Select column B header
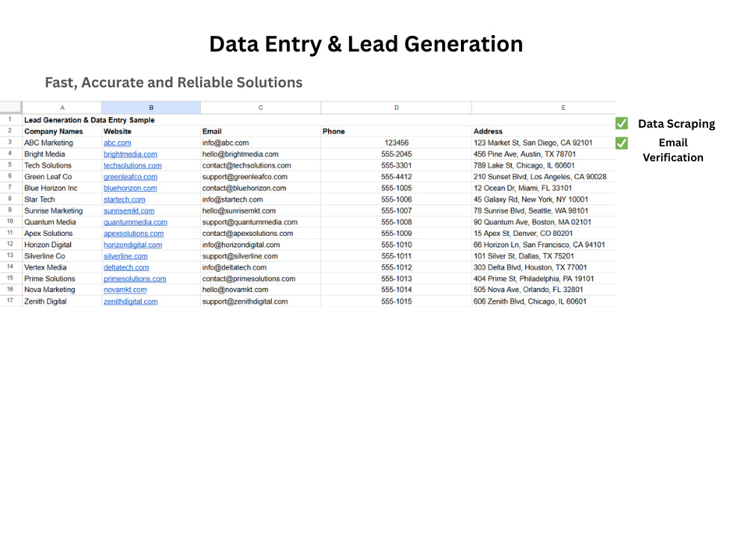The width and height of the screenshot is (747, 560). tap(151, 108)
